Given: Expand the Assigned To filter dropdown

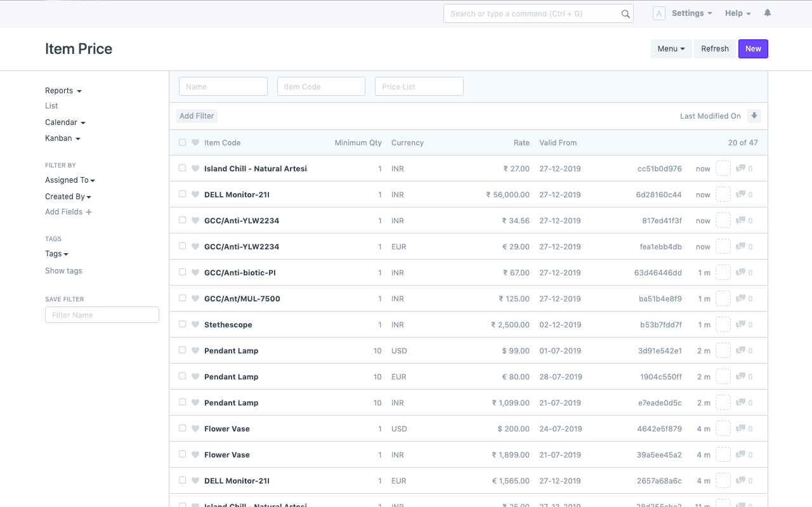Looking at the screenshot, I should pos(70,180).
